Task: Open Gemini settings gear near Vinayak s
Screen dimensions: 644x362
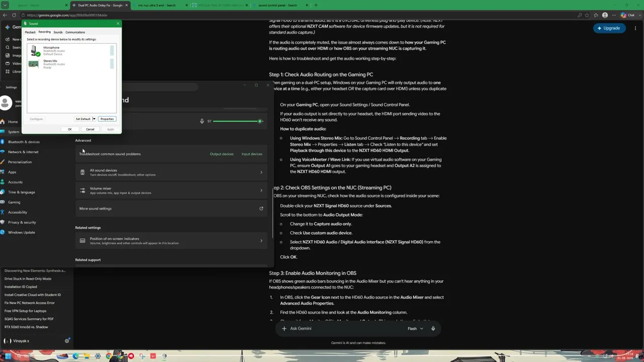Action: pos(67,341)
